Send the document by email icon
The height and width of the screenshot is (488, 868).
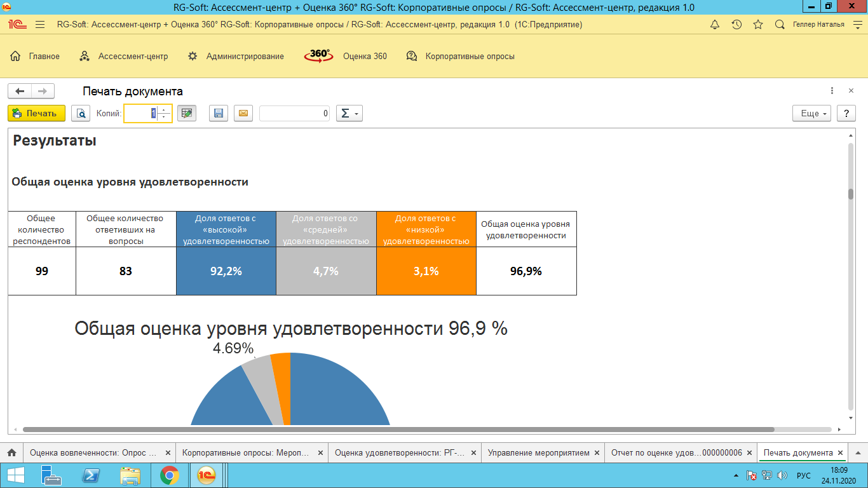click(x=243, y=114)
